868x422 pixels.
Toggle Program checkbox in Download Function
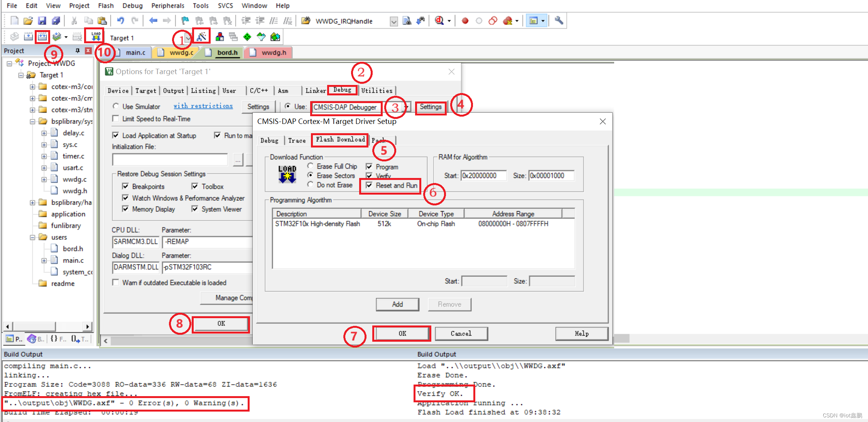click(368, 167)
